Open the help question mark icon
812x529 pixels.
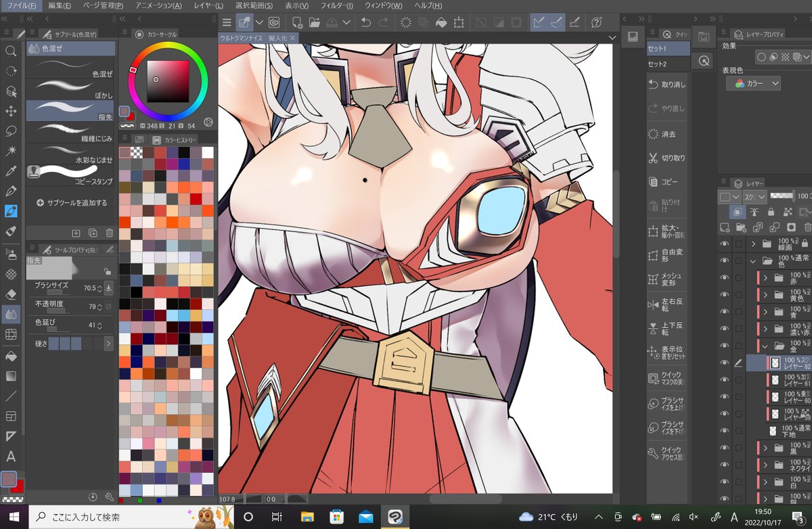(x=597, y=22)
